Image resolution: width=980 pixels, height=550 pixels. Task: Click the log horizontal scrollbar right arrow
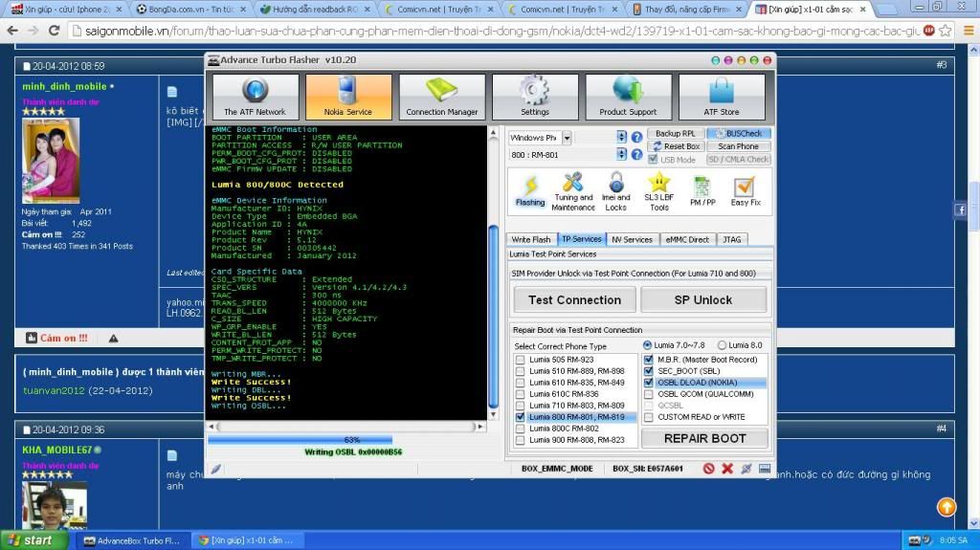(480, 427)
